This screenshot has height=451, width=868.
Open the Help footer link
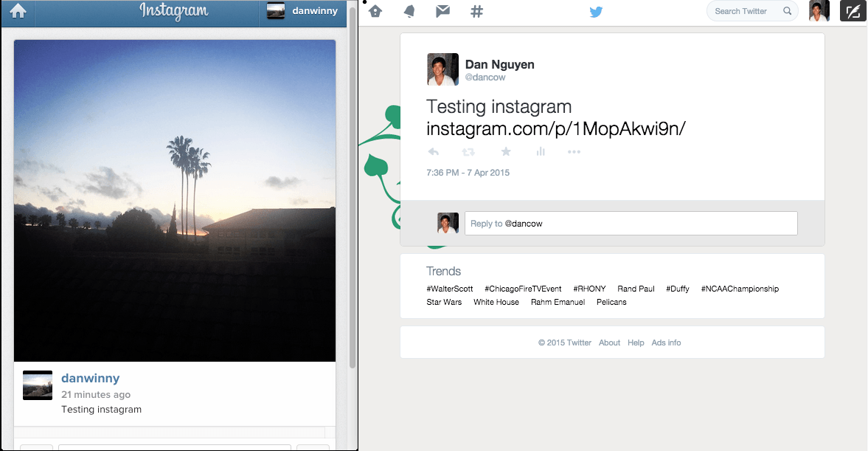636,343
